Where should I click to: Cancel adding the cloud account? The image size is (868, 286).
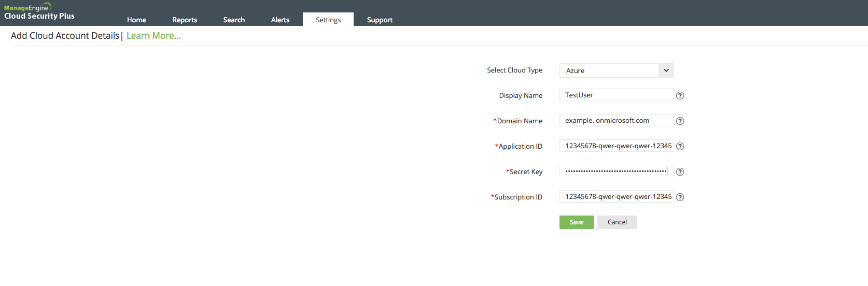tap(617, 222)
